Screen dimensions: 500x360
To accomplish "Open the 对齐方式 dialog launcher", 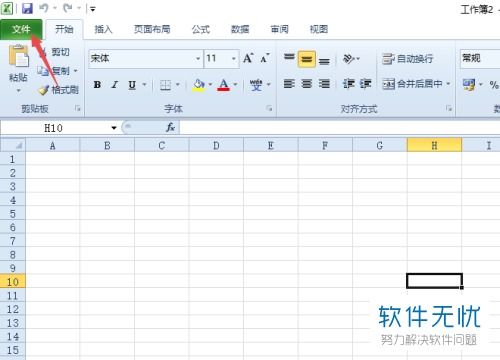I will coord(449,108).
